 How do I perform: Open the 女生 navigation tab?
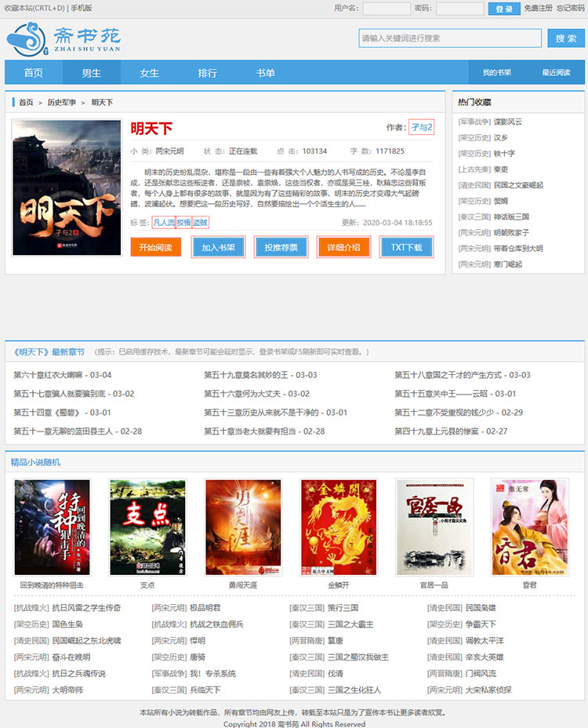pos(150,72)
